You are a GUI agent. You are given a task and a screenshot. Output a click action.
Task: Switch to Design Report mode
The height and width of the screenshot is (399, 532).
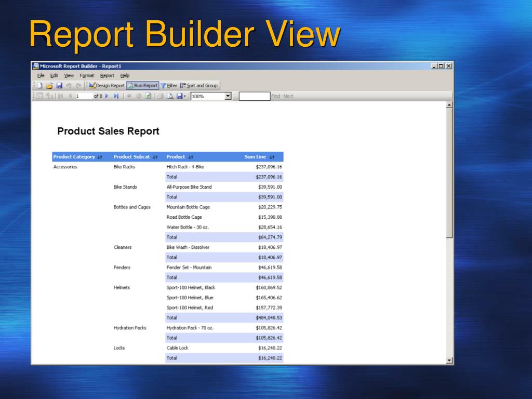[x=107, y=86]
